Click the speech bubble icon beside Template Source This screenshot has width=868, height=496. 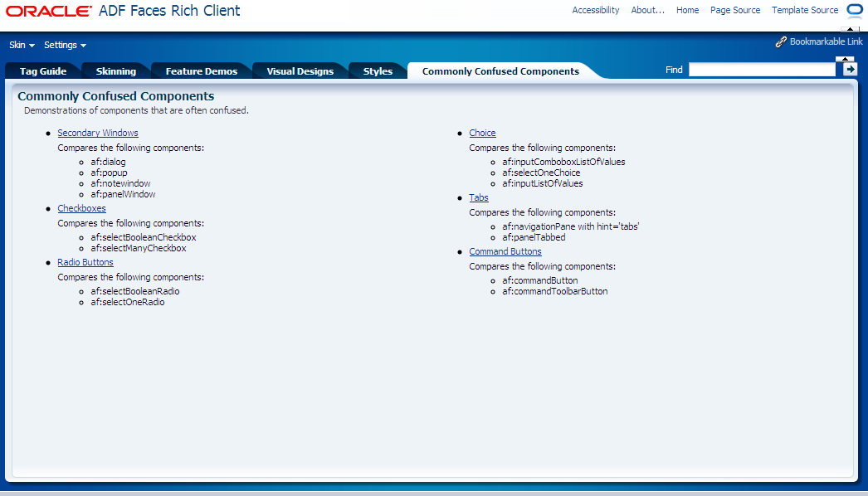coord(855,9)
